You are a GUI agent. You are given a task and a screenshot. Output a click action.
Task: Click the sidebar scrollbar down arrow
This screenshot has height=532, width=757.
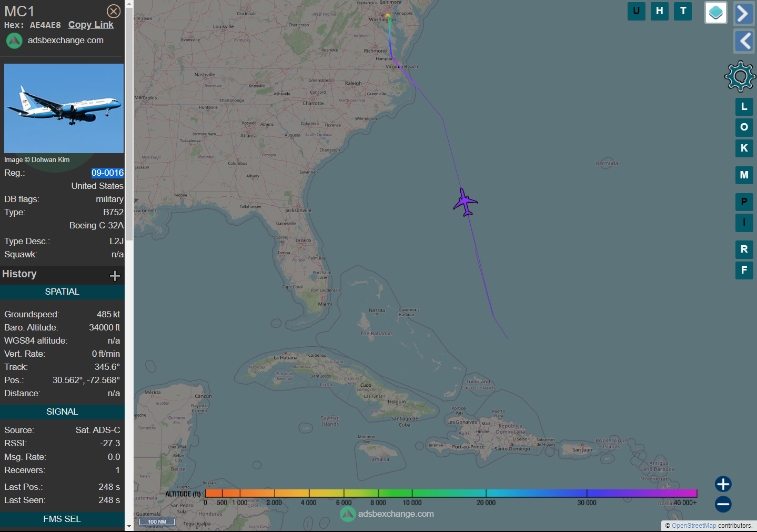[129, 526]
